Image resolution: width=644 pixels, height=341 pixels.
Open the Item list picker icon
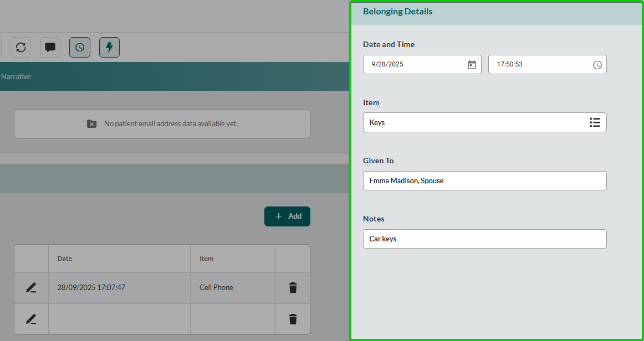click(595, 122)
